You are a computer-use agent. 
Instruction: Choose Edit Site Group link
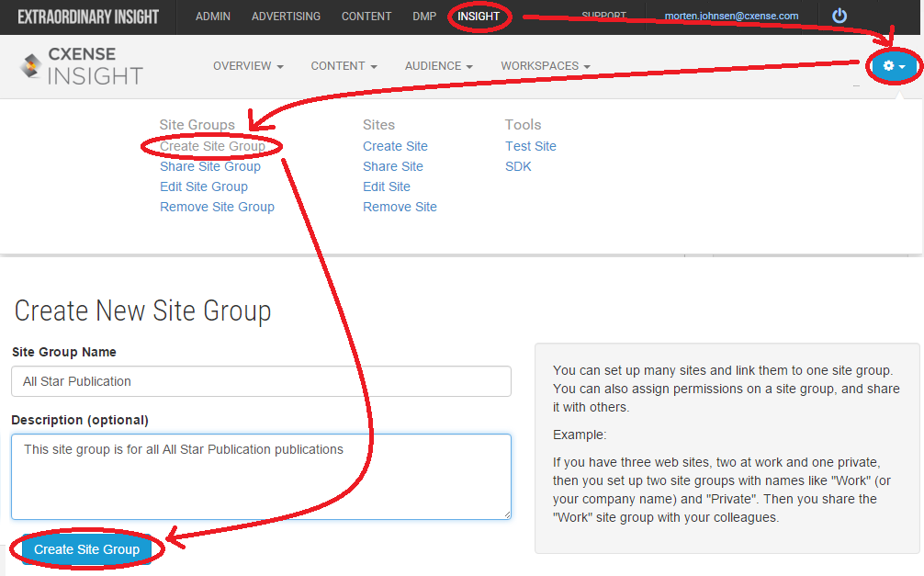pyautogui.click(x=203, y=186)
